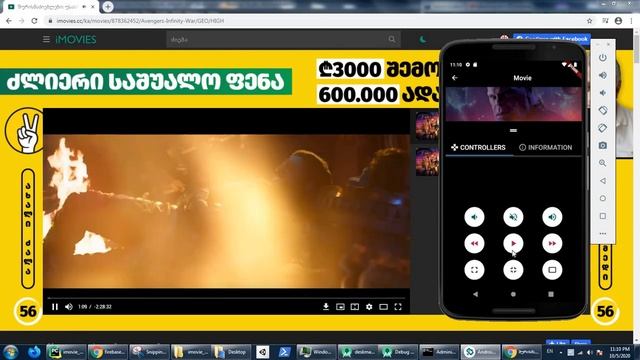Image resolution: width=640 pixels, height=360 pixels.
Task: Open Desktop folder taskbar item
Action: pos(231,351)
